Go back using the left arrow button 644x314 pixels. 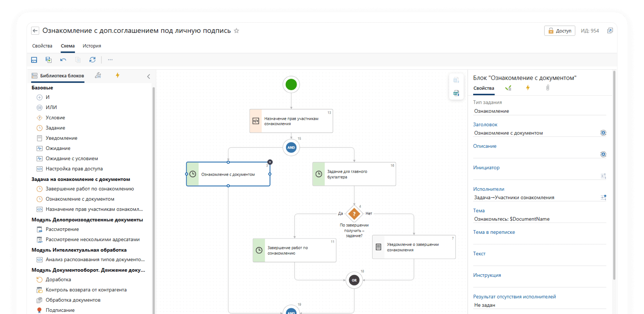[x=35, y=31]
